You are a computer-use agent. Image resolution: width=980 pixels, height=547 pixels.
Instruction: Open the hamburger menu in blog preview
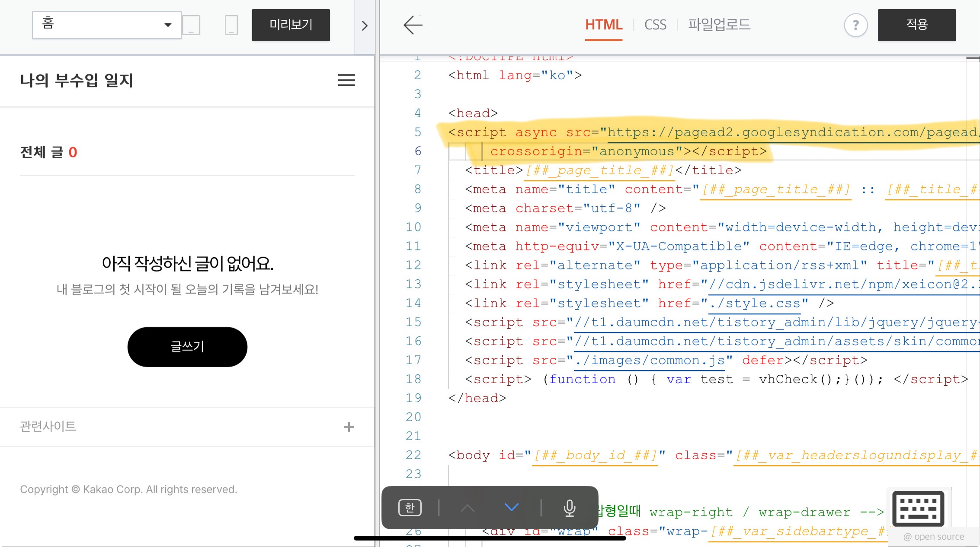tap(346, 80)
